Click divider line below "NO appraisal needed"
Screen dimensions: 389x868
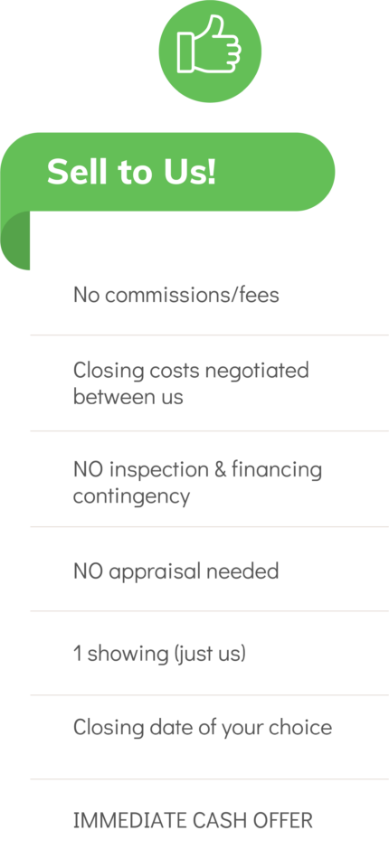coord(210,611)
